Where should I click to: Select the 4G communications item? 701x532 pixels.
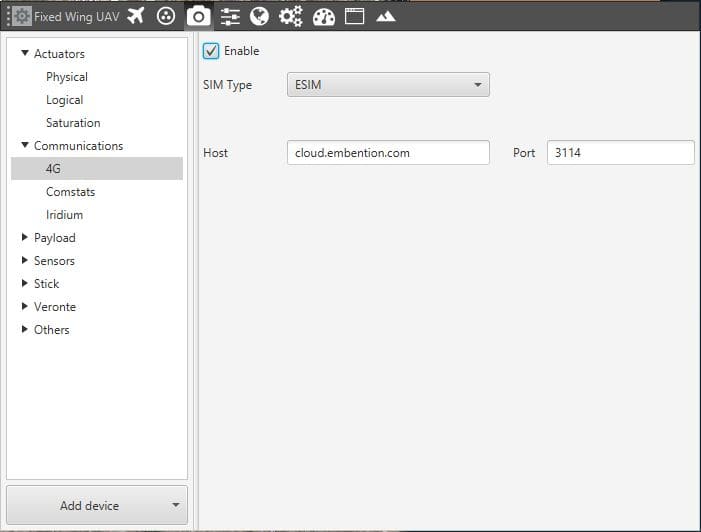tap(97, 169)
